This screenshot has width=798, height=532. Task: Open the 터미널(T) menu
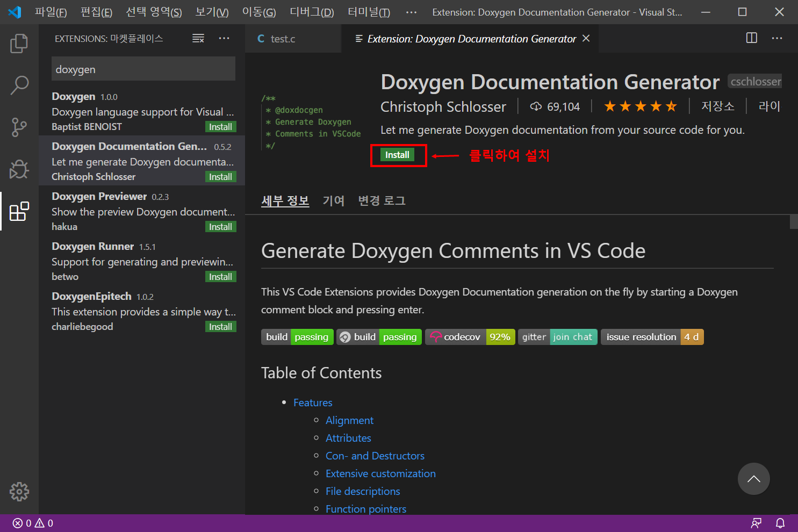point(369,12)
